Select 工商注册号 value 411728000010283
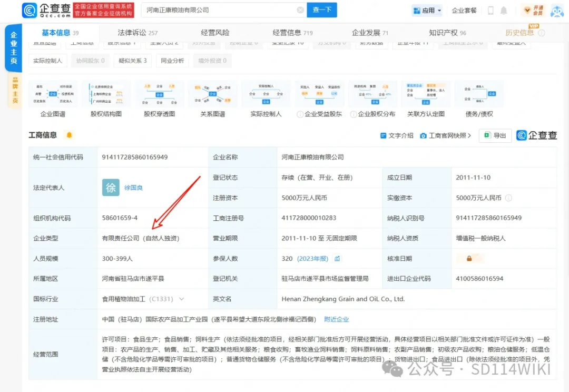The image size is (569, 392). 309,218
